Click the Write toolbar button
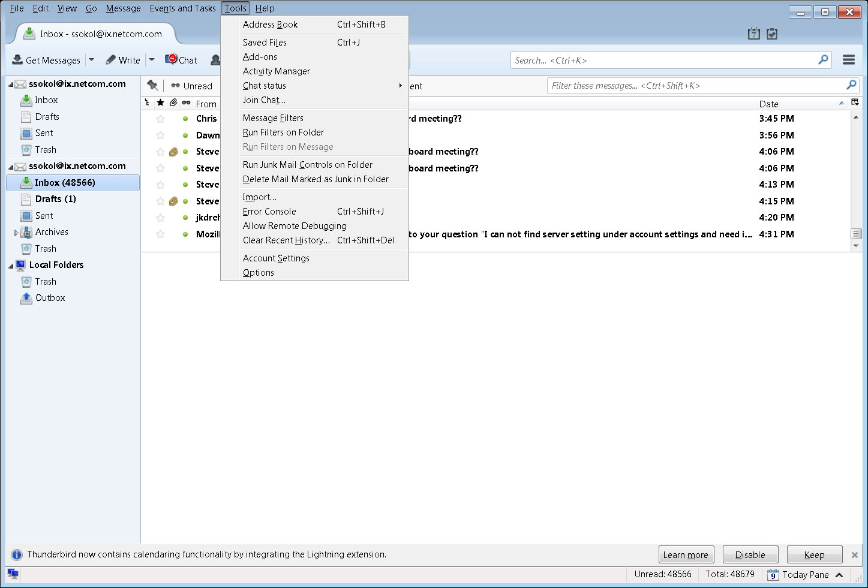Image resolution: width=868 pixels, height=588 pixels. pos(123,60)
